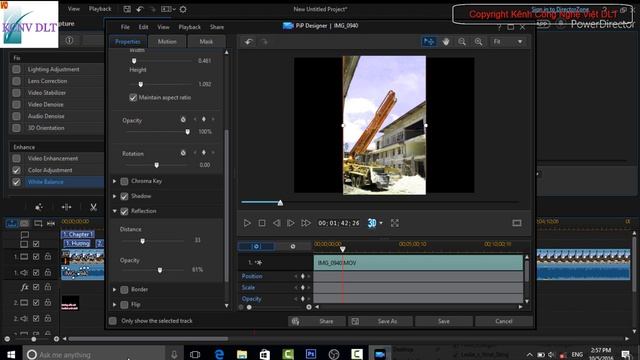Open the 3D mode dropdown arrow

tap(381, 223)
